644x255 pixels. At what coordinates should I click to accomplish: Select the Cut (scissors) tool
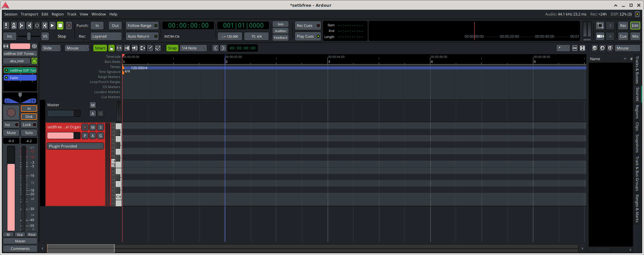127,48
